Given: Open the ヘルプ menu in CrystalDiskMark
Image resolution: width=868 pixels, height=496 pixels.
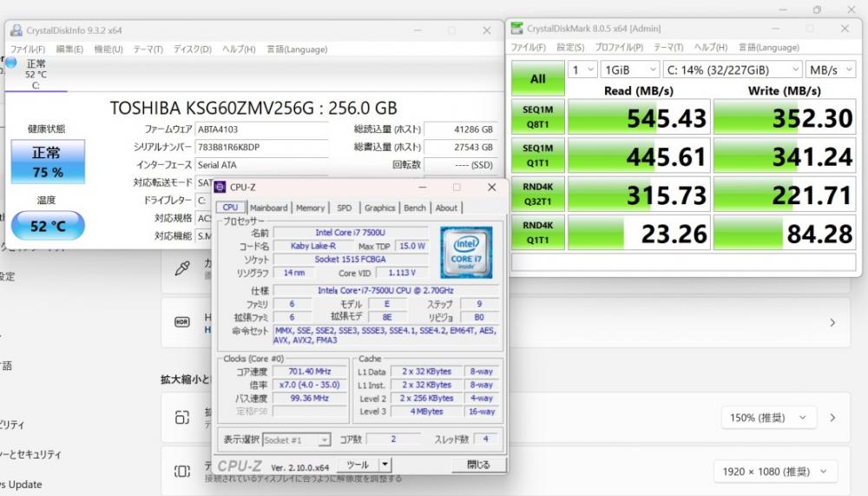Looking at the screenshot, I should pyautogui.click(x=711, y=47).
